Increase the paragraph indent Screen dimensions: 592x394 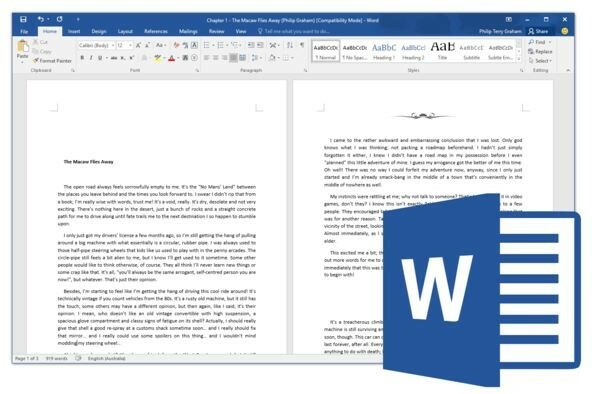point(261,45)
